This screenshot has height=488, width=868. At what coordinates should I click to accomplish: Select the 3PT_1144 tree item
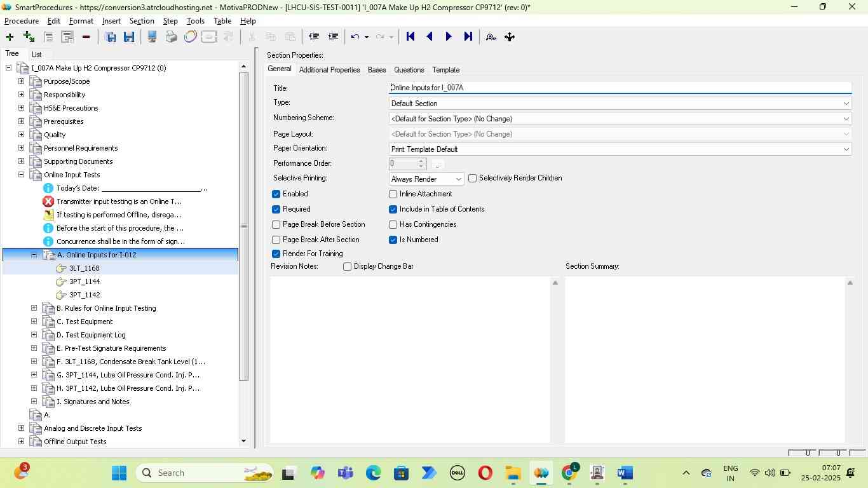[85, 281]
